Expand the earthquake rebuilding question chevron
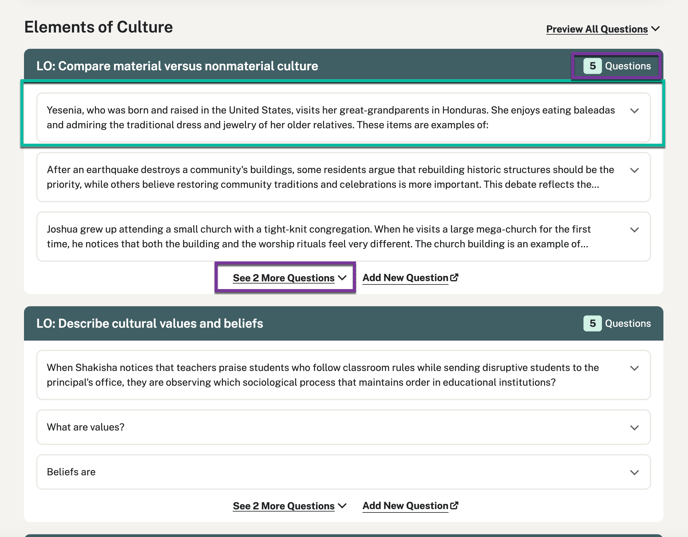Viewport: 688px width, 537px height. 634,170
